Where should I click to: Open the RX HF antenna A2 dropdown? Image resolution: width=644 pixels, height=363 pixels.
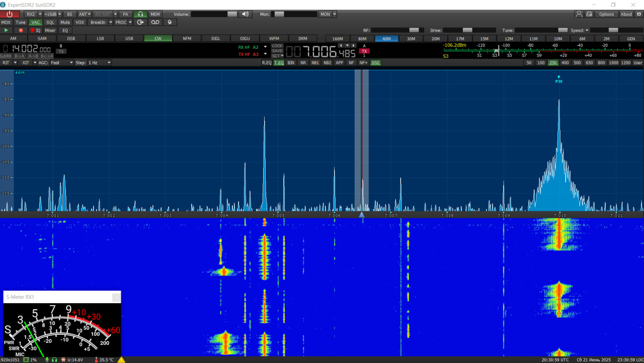(265, 47)
